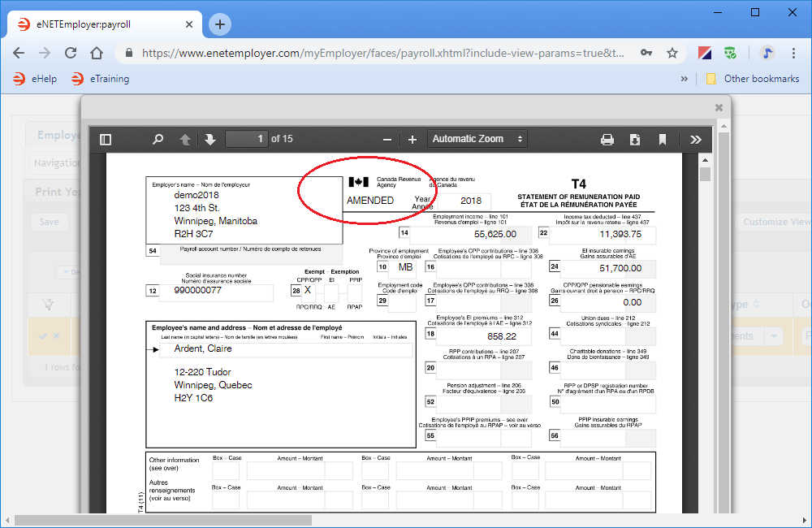Expand the PDF viewer tools menu
Image resolution: width=812 pixels, height=528 pixels.
pyautogui.click(x=696, y=139)
